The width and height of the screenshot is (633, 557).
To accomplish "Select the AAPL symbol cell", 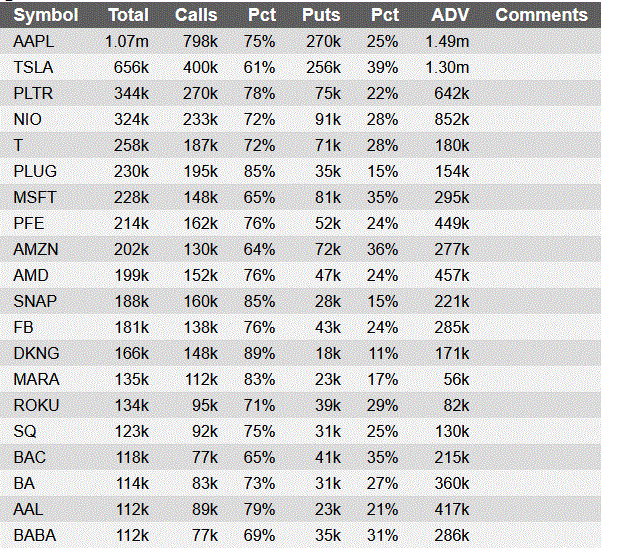I will [35, 41].
